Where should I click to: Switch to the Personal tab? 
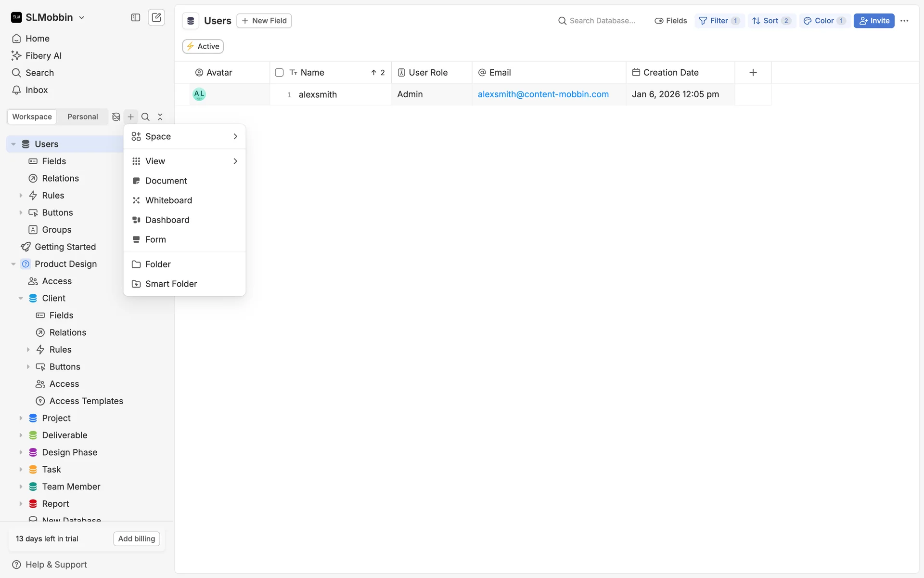[x=82, y=117]
